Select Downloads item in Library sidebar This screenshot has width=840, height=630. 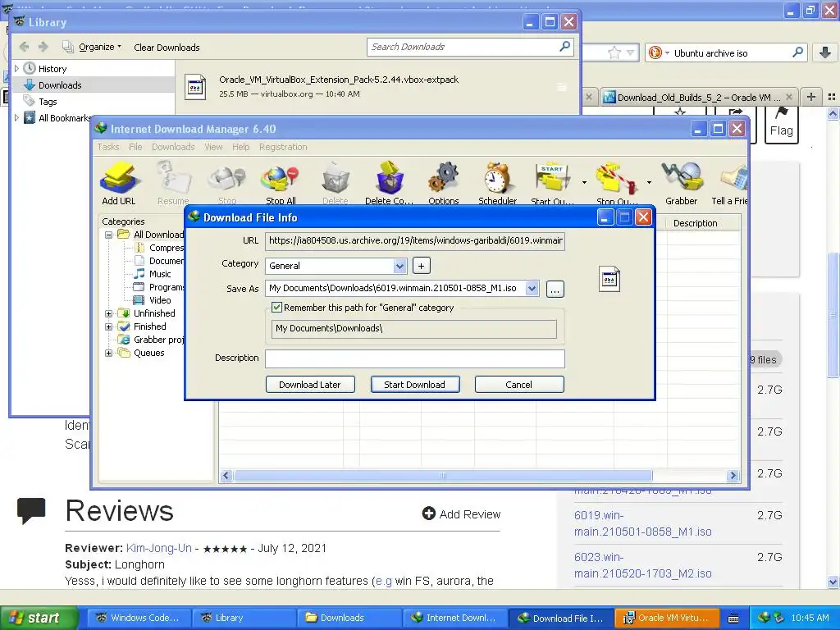click(94, 85)
